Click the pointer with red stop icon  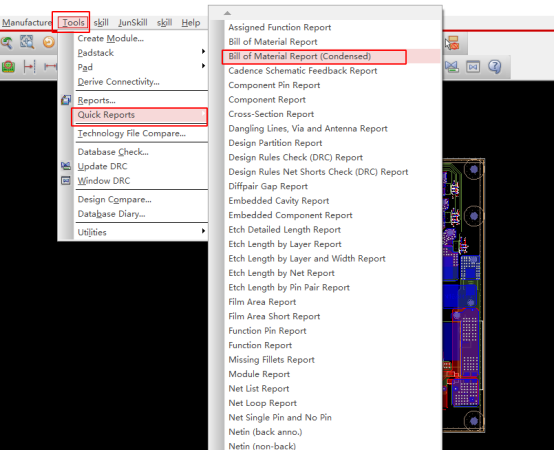[452, 43]
